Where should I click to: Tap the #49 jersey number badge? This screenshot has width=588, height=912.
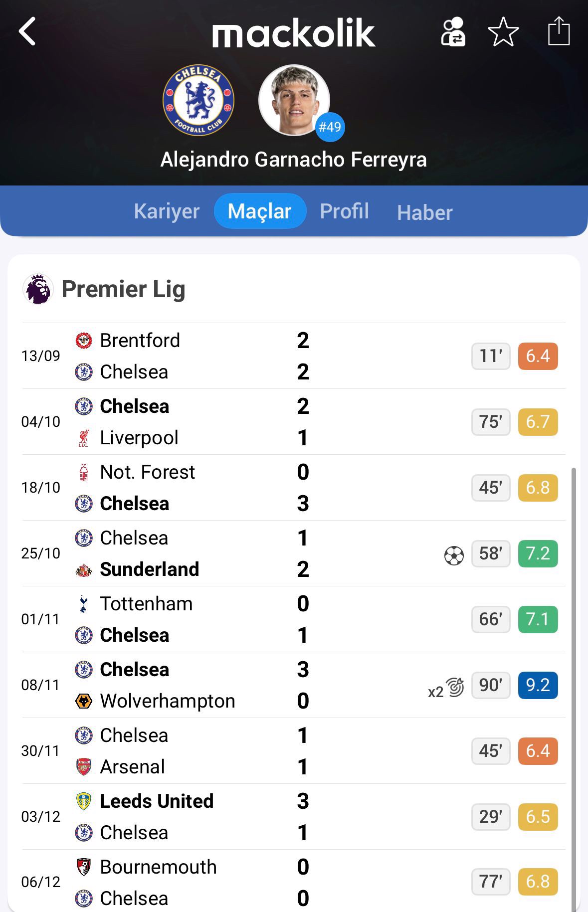[330, 127]
